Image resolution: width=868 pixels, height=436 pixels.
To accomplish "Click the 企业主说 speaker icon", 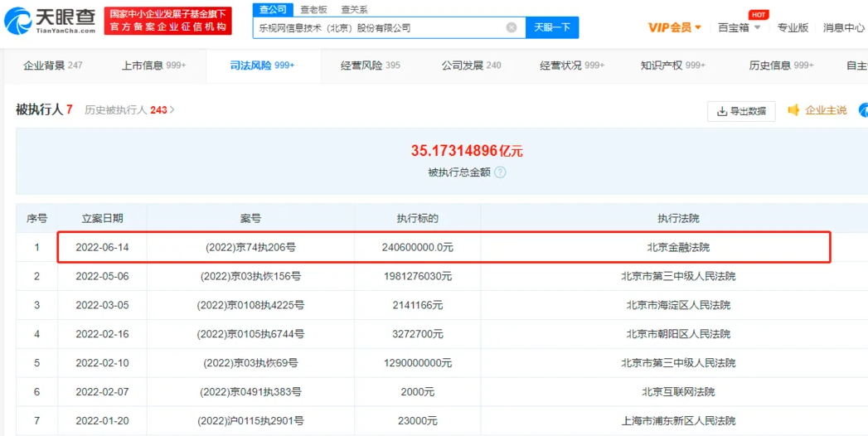I will (793, 110).
